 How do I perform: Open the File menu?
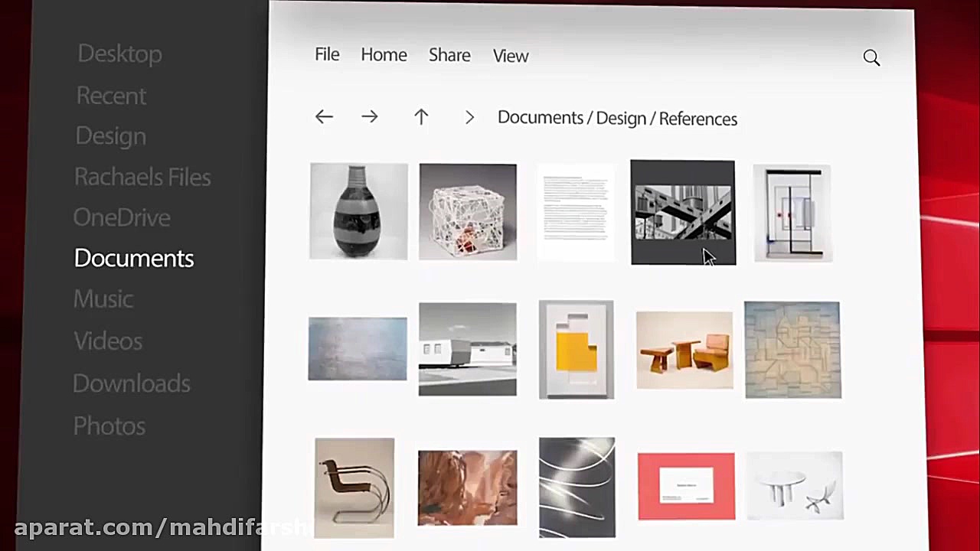click(327, 54)
